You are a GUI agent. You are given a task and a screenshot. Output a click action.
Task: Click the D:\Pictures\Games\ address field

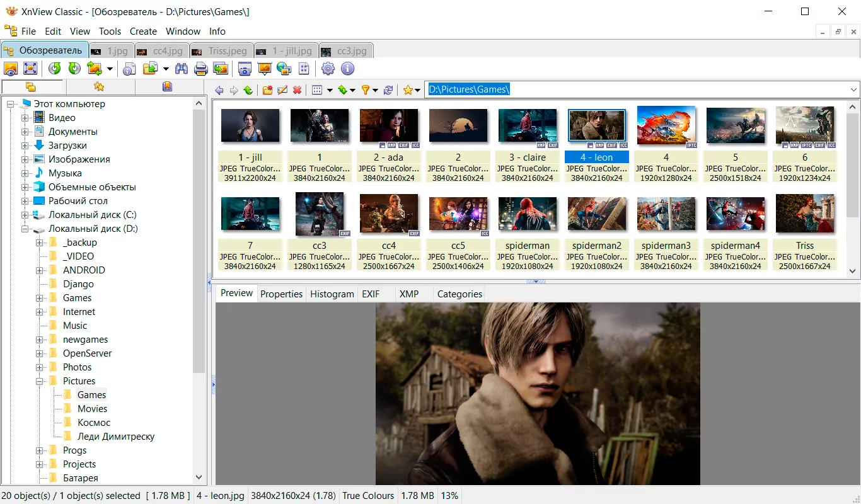coord(636,90)
